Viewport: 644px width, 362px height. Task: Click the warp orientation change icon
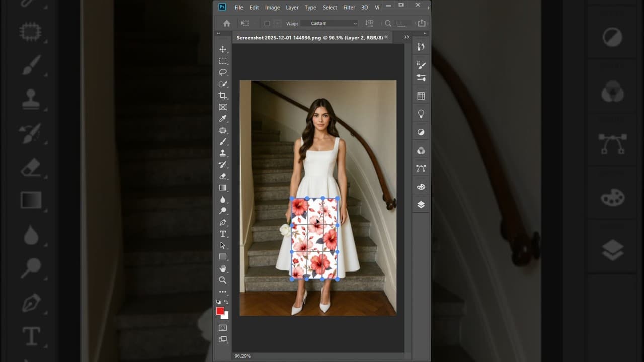[370, 23]
